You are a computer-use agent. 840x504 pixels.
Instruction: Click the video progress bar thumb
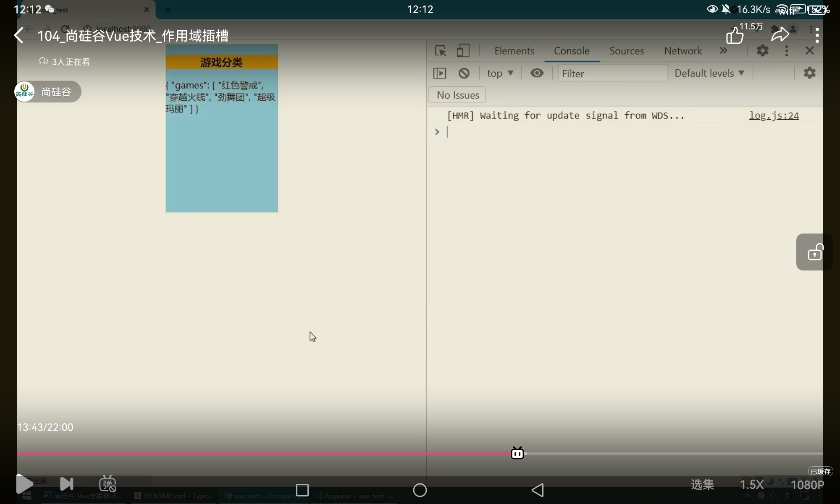[x=517, y=454]
